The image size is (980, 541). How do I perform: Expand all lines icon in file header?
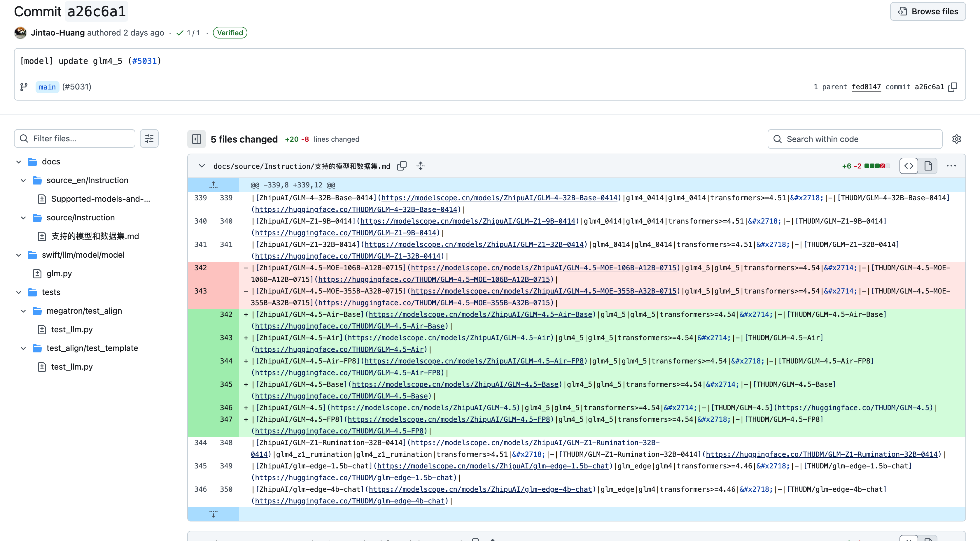pos(420,166)
